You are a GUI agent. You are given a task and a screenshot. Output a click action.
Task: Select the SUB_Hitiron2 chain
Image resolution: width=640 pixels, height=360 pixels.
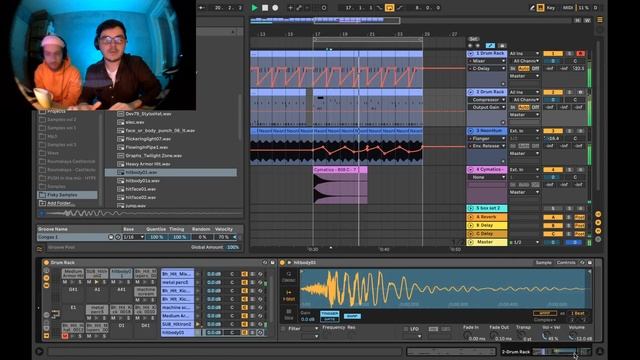click(x=177, y=324)
